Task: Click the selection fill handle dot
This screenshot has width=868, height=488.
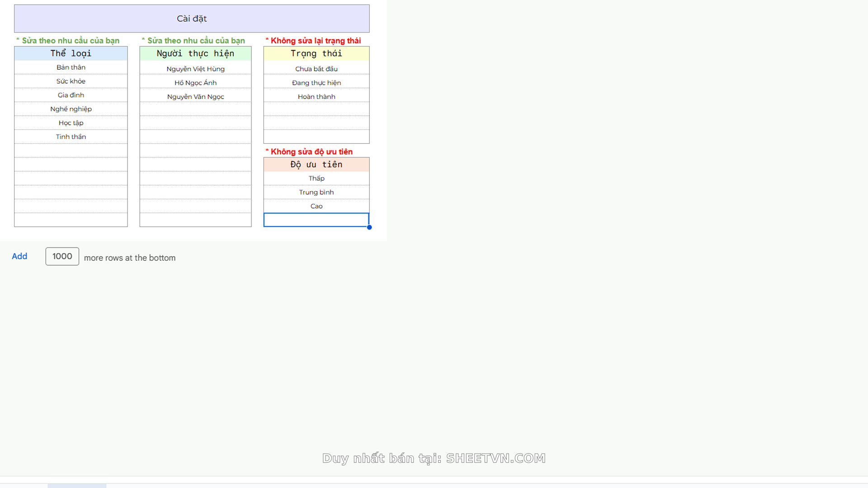Action: pos(369,227)
